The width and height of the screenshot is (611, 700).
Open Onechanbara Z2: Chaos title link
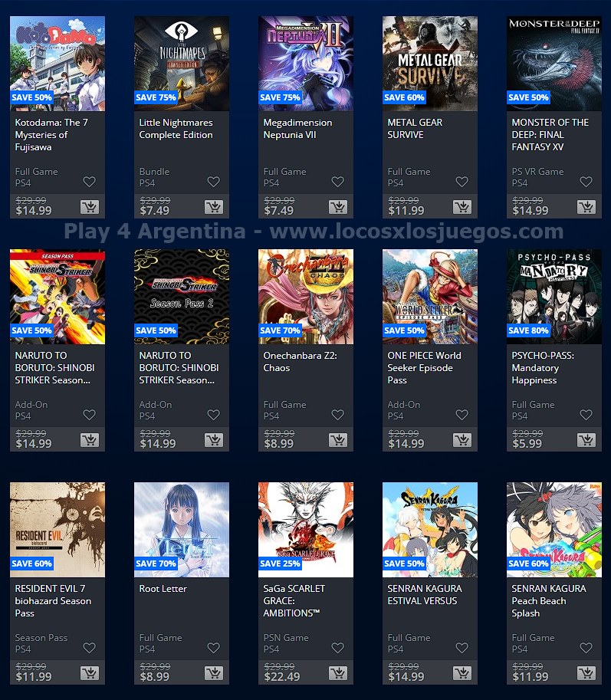(x=300, y=362)
